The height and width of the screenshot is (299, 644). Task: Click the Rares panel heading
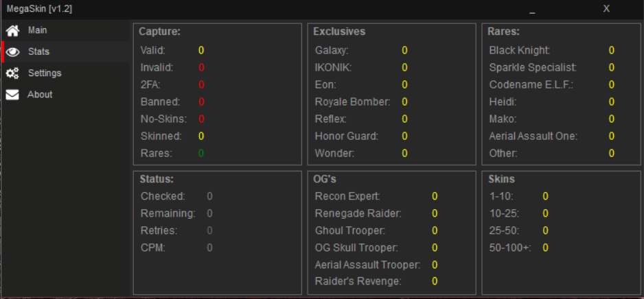tap(503, 32)
